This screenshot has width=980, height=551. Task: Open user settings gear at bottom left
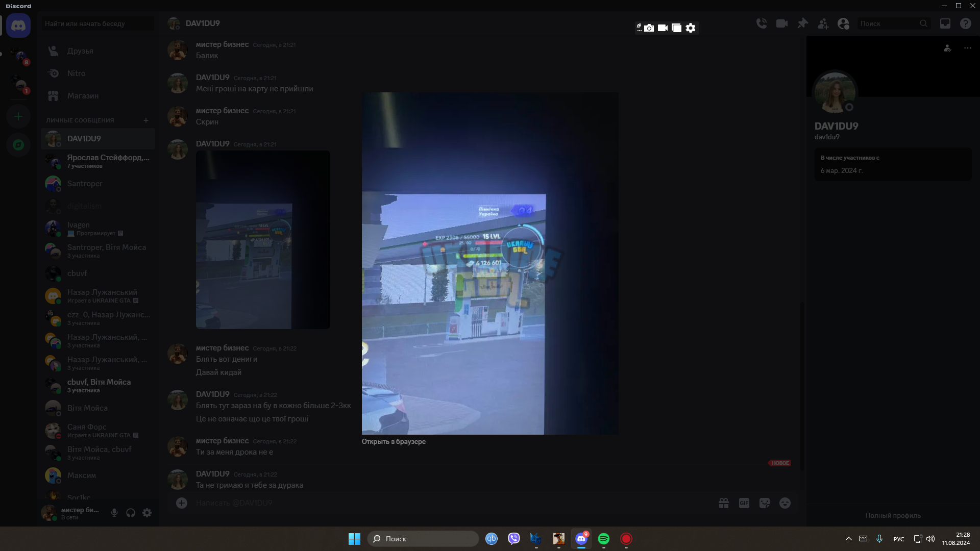click(147, 513)
